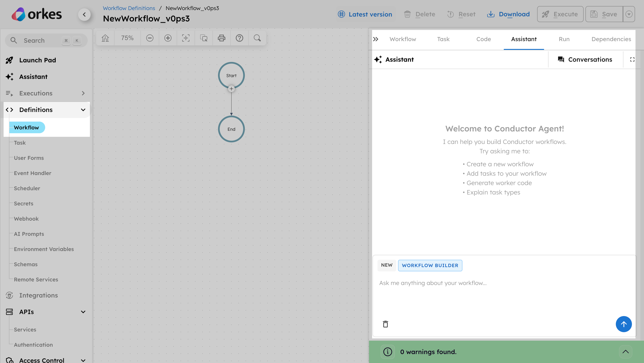This screenshot has height=363, width=644.
Task: Collapse the Definitions section
Action: pyautogui.click(x=83, y=110)
